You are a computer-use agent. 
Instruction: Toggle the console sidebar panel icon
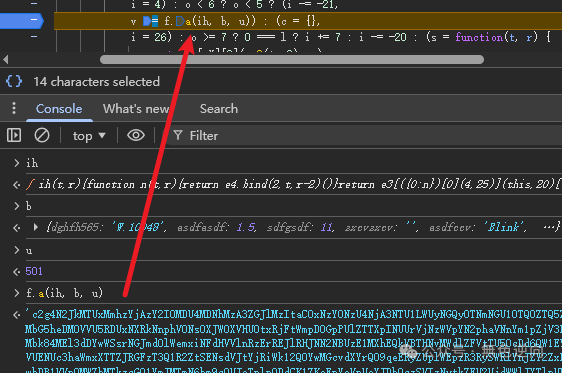pos(14,135)
